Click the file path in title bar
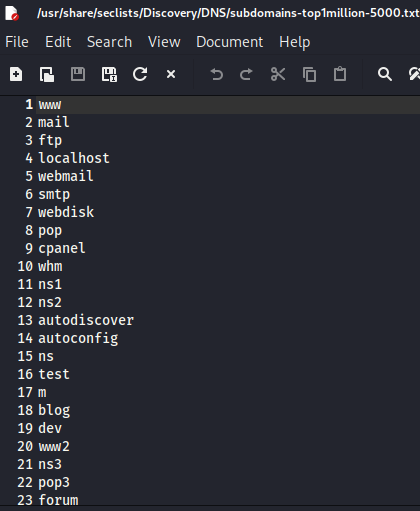 (x=228, y=13)
